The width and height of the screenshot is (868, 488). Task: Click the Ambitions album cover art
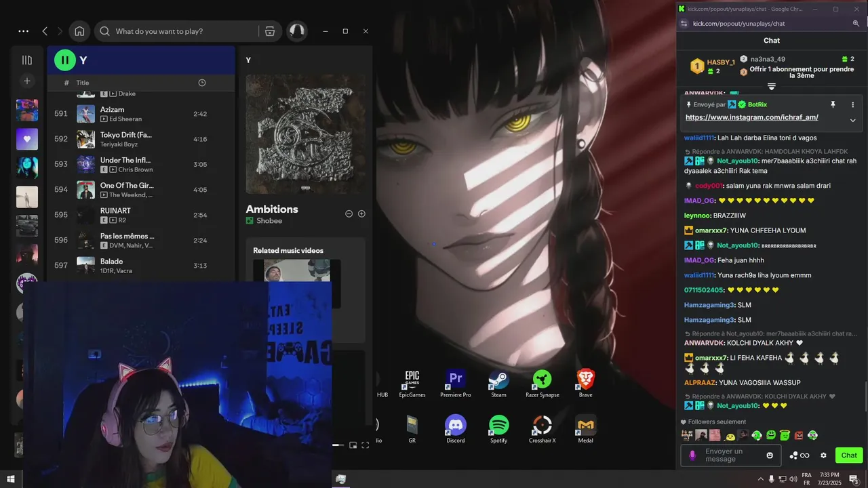point(305,134)
